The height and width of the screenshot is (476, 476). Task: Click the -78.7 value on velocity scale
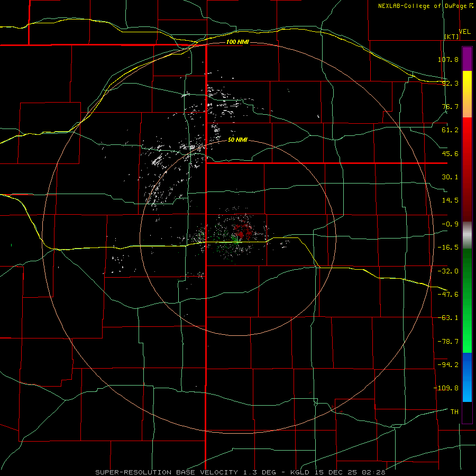tap(448, 342)
